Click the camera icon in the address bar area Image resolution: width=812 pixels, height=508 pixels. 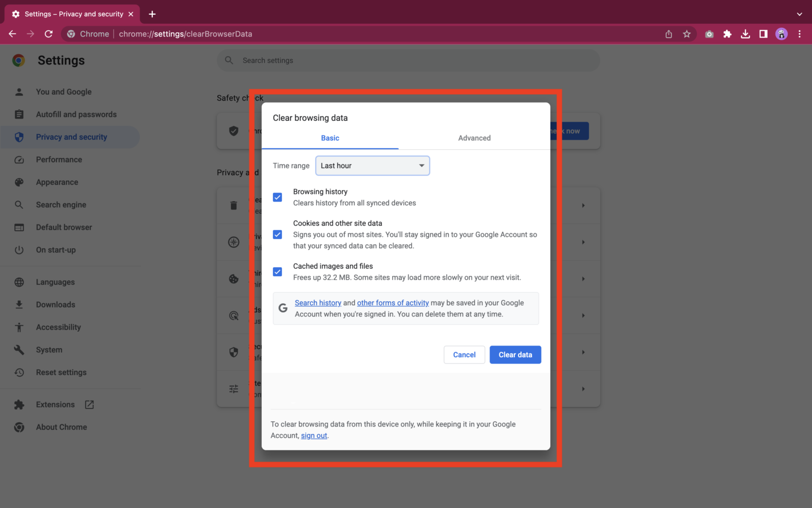(x=709, y=33)
